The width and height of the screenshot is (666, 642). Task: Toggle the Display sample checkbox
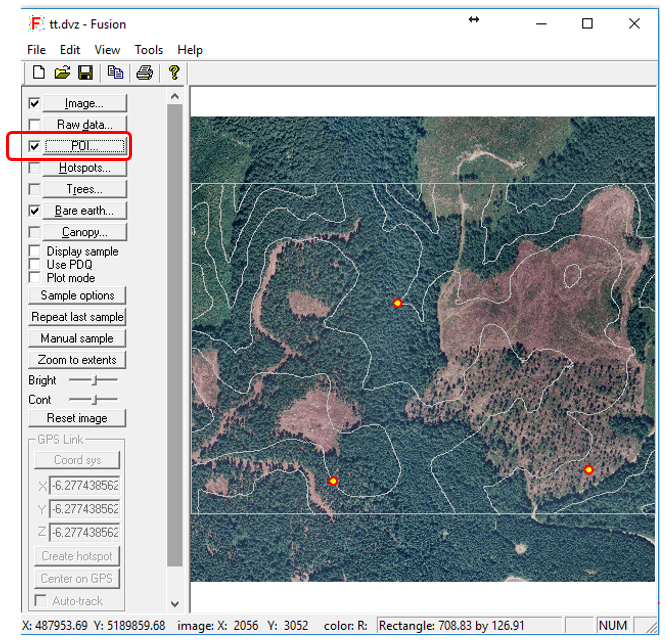(x=35, y=251)
